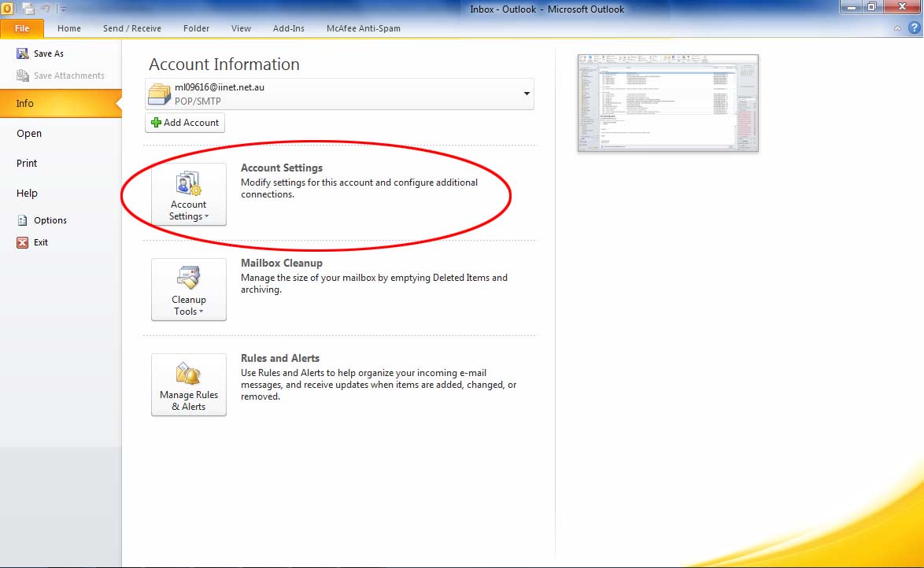
Task: Click the Save Attachments label
Action: pyautogui.click(x=69, y=76)
